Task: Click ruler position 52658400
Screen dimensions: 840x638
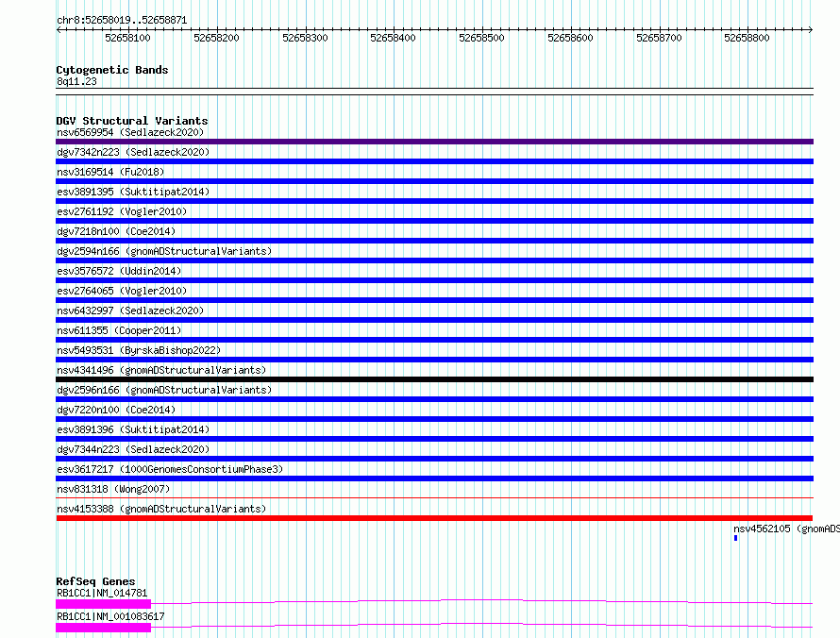Action: 394,38
